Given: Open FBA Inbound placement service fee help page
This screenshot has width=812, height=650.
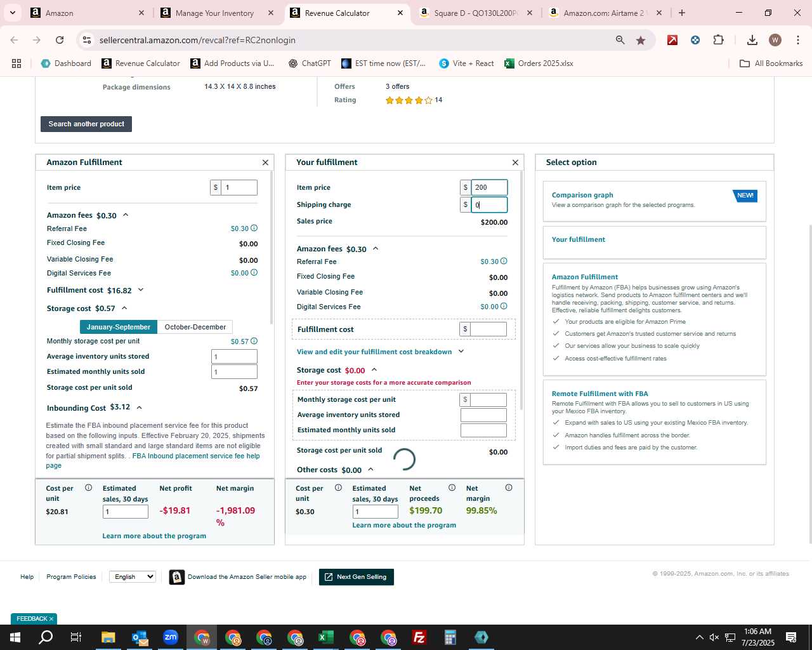Looking at the screenshot, I should [x=153, y=461].
